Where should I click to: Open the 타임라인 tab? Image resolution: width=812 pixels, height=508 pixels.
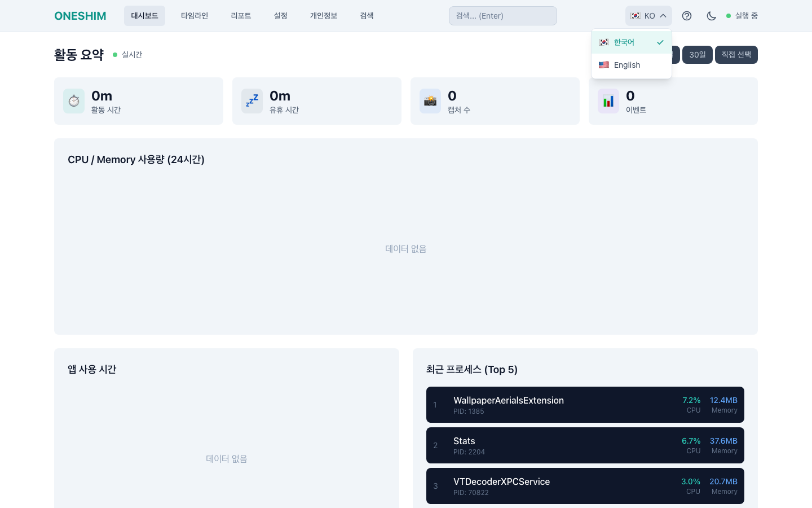(x=194, y=16)
